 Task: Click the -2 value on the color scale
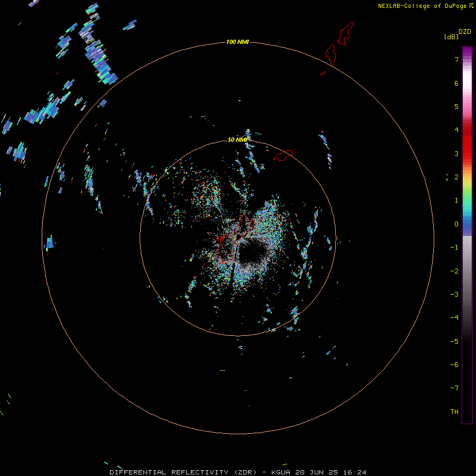click(x=454, y=271)
